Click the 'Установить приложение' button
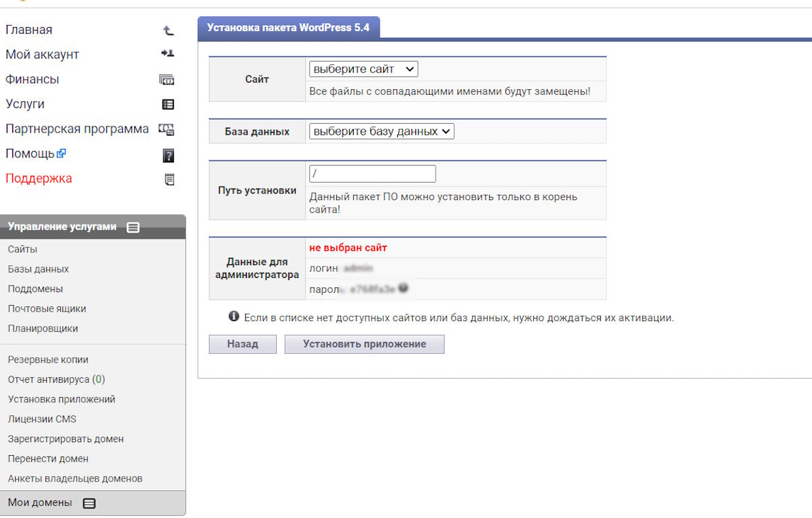Screen dimensions: 812x518 pos(365,344)
